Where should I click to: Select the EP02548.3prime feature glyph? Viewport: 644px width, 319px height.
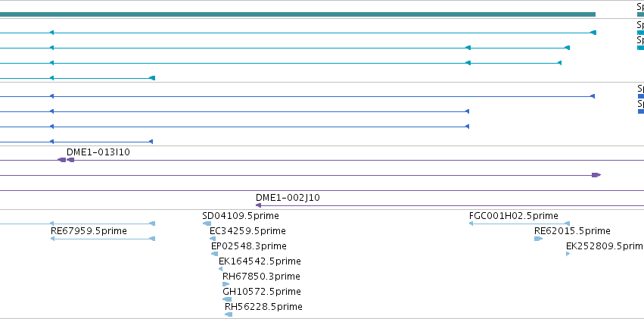click(x=214, y=254)
